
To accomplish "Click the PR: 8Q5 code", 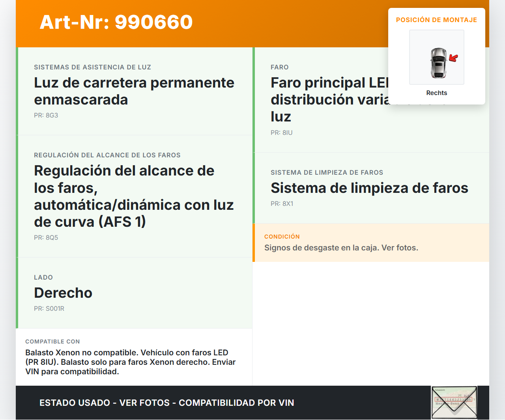I will pyautogui.click(x=46, y=237).
